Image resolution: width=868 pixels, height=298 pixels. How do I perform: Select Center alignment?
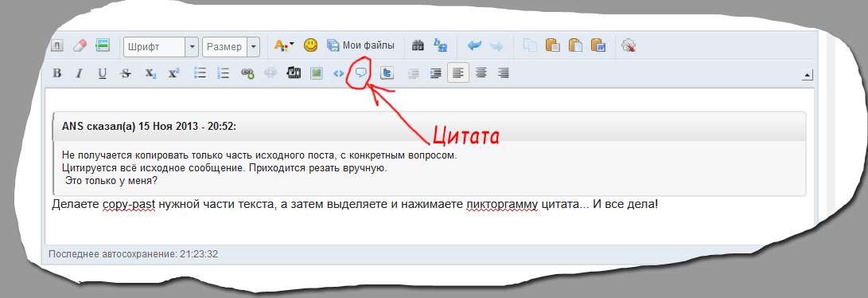(x=481, y=73)
